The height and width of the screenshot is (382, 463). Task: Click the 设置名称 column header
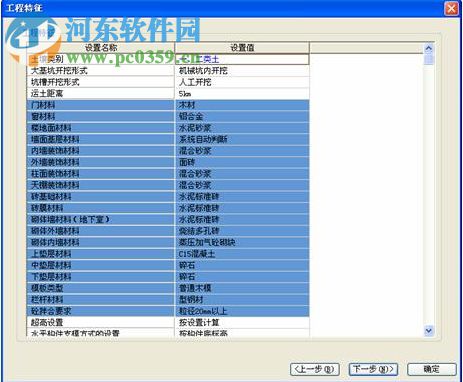[x=101, y=48]
